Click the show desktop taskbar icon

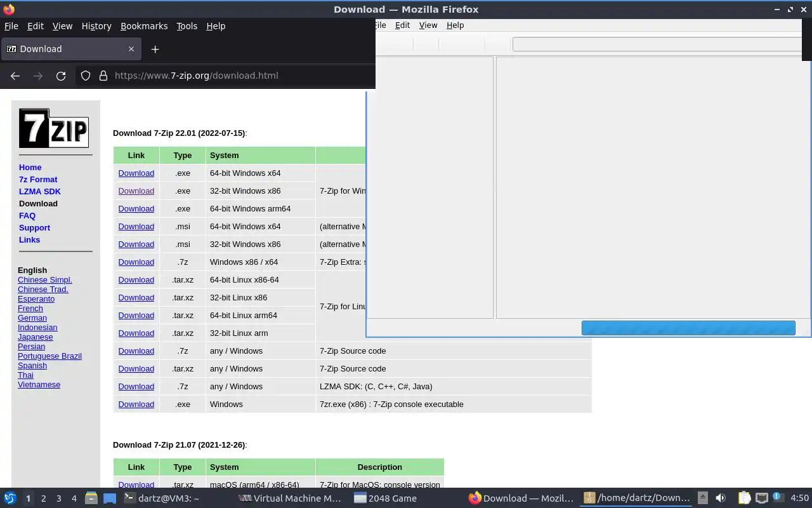point(110,498)
